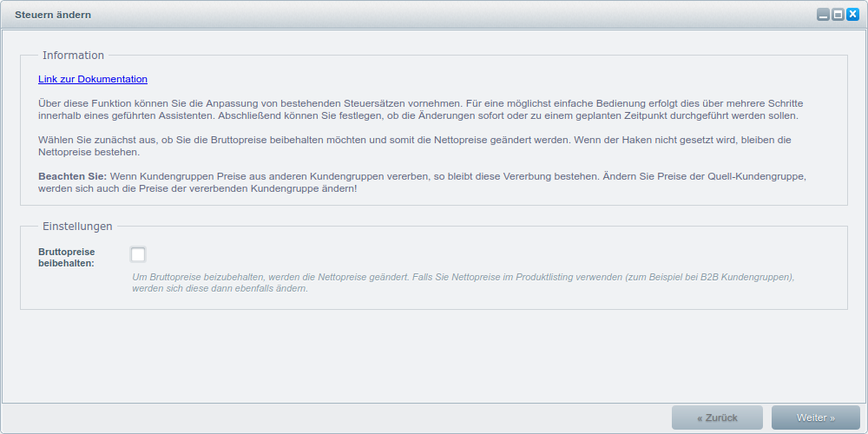Viewport: 868px width, 434px height.
Task: Click the Information section heading
Action: click(x=73, y=56)
